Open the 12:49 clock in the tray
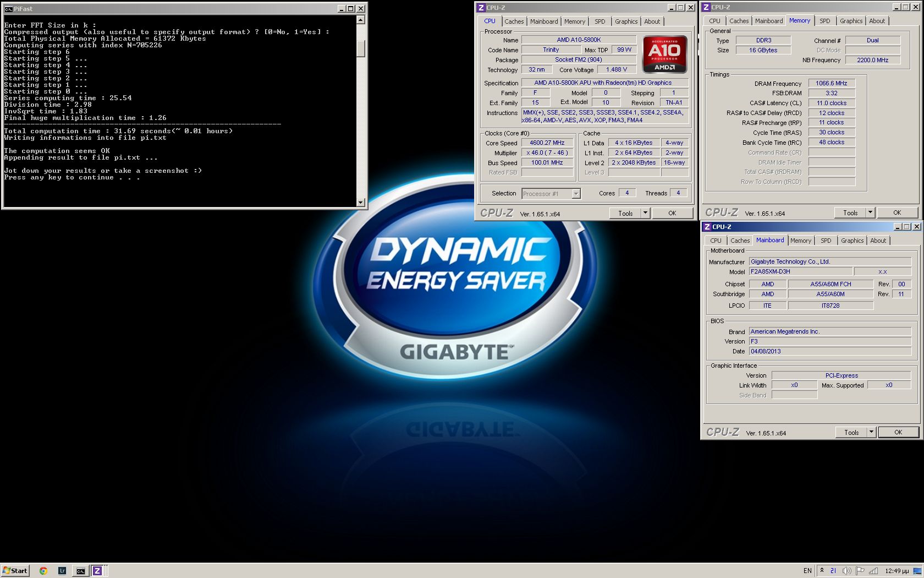Viewport: 924px width, 578px height. click(x=897, y=571)
